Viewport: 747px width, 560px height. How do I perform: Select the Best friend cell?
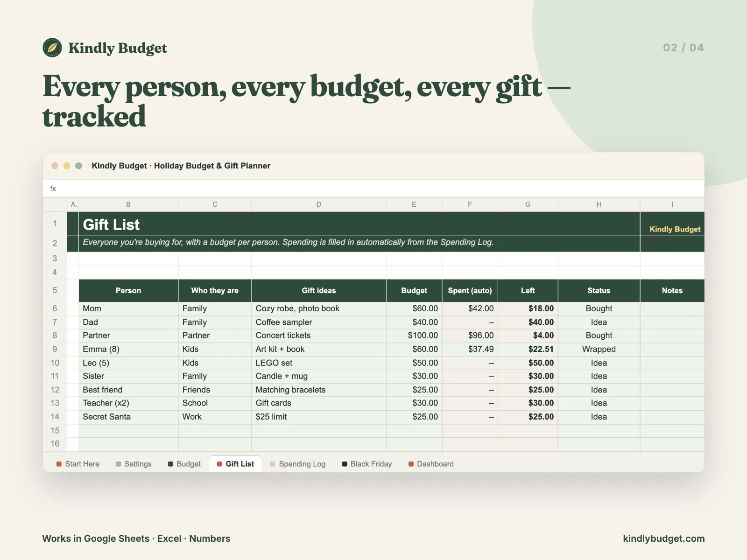click(x=128, y=390)
